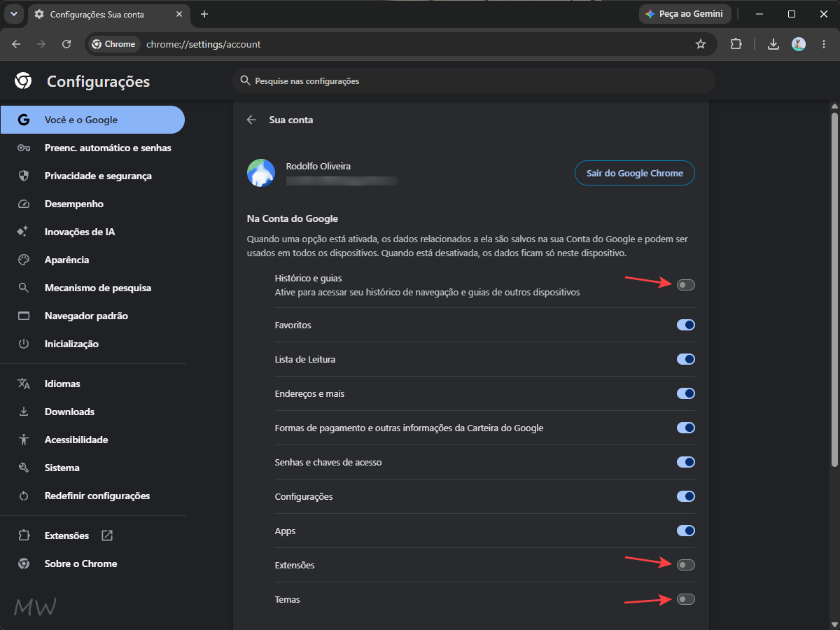
Task: Click the wrench icon for Sistema
Action: coord(24,468)
